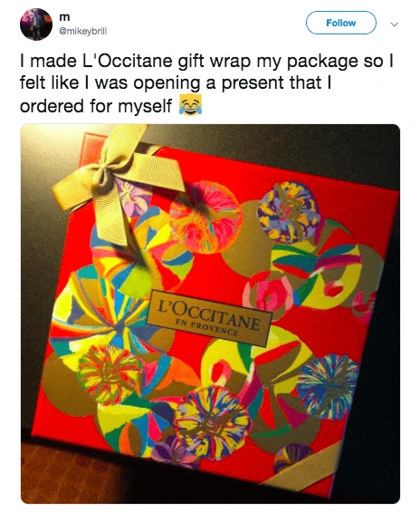Click the "EN PROVENCE" text on label
This screenshot has height=512, width=420.
tap(206, 328)
